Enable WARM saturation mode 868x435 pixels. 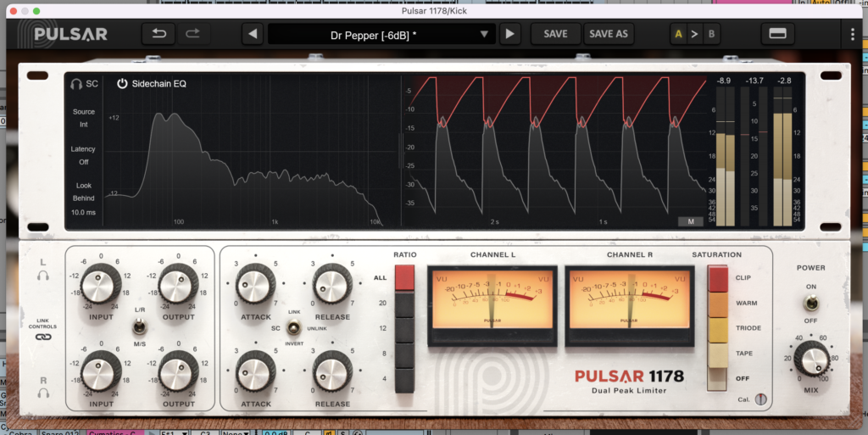click(x=718, y=304)
